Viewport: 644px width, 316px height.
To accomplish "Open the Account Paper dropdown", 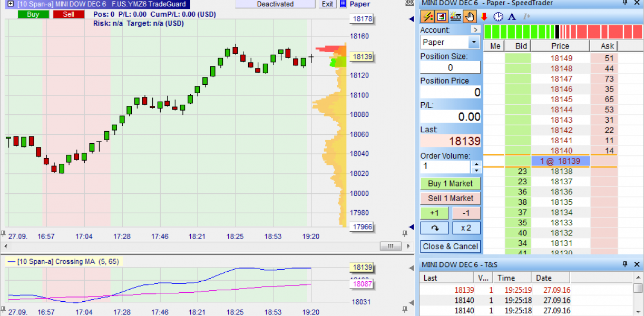I will click(x=473, y=42).
